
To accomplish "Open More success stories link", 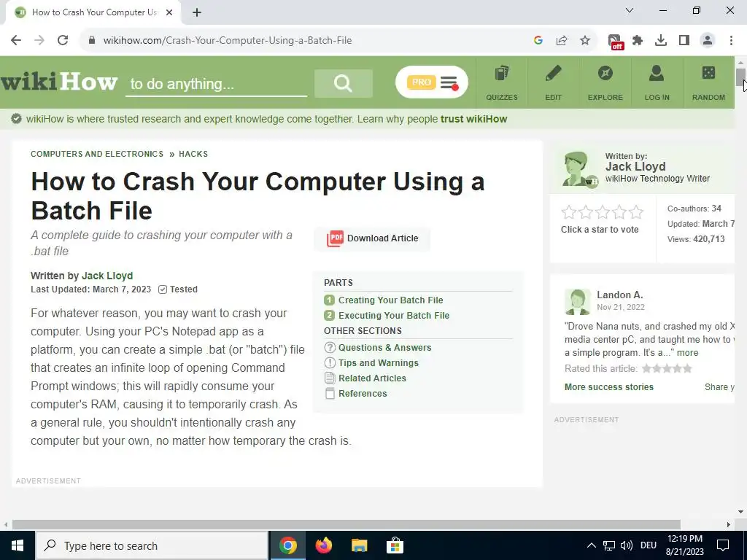I will point(609,387).
